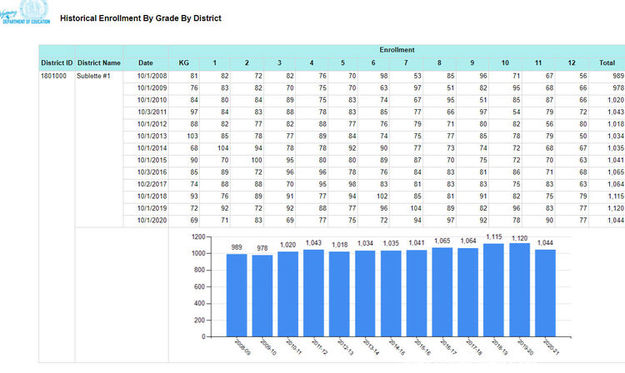The width and height of the screenshot is (625, 373).
Task: Click the 2011-12 chart bar
Action: click(x=314, y=293)
